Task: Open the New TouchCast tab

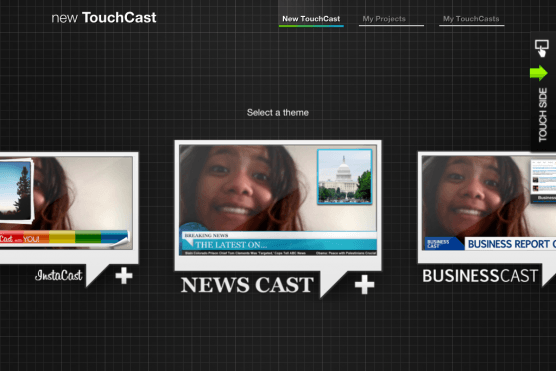Action: pos(311,19)
